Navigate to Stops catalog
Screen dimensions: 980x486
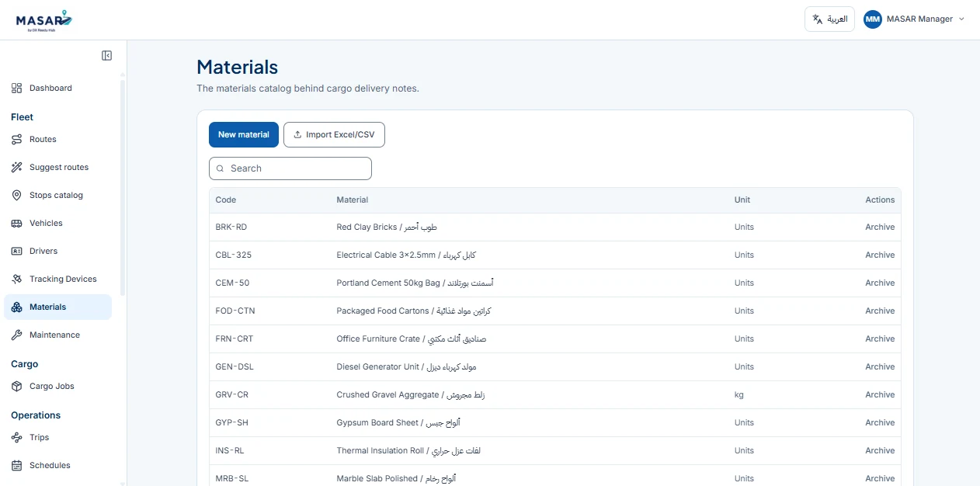coord(57,196)
